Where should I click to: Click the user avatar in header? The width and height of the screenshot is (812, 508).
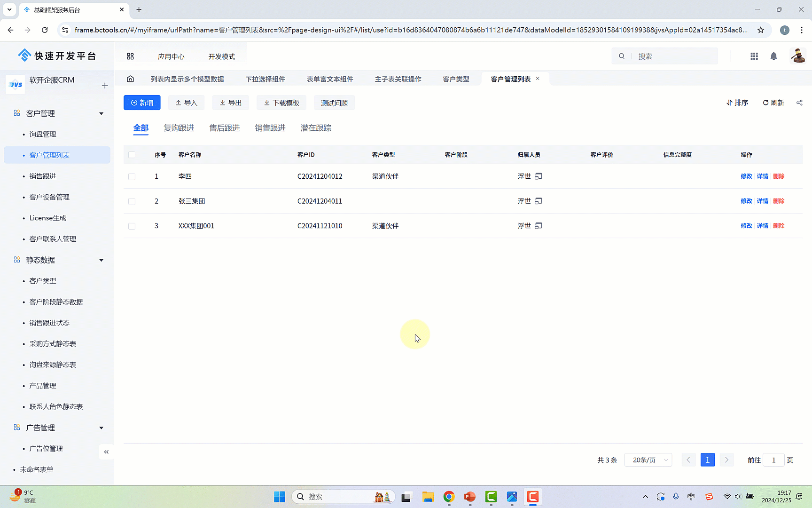(x=798, y=56)
